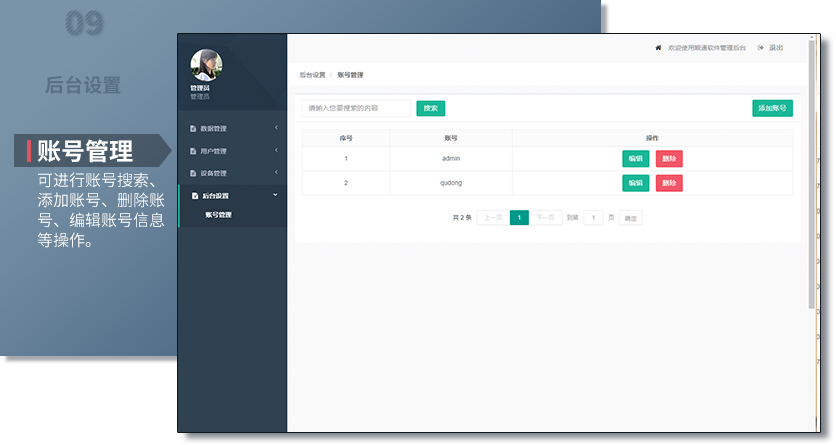
Task: Click the logout (退出) icon
Action: point(761,48)
